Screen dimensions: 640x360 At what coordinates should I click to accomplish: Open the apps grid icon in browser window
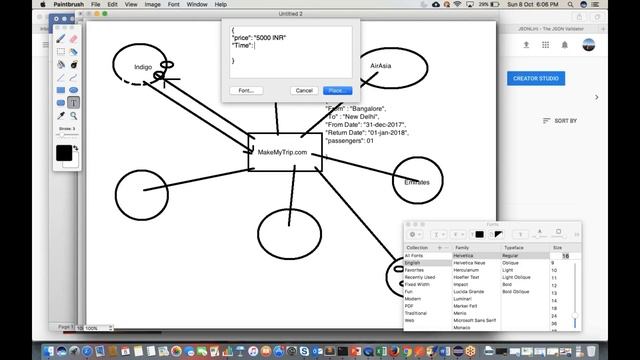(545, 45)
